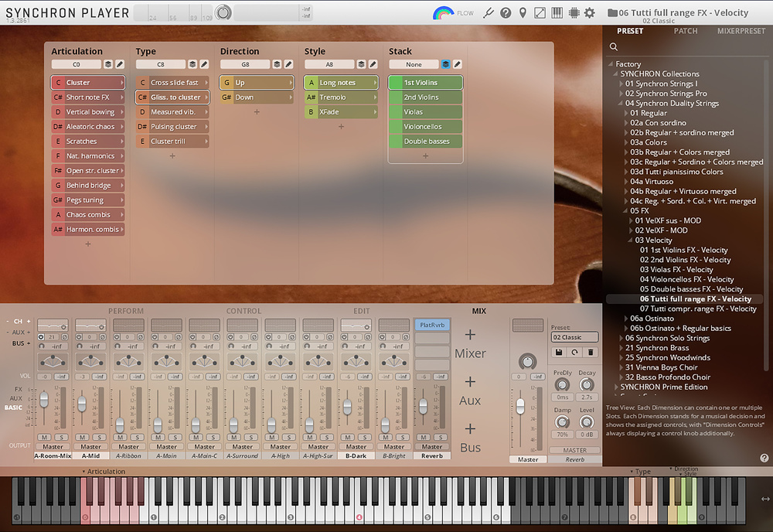Click the map pin locator icon
The width and height of the screenshot is (773, 532).
523,13
